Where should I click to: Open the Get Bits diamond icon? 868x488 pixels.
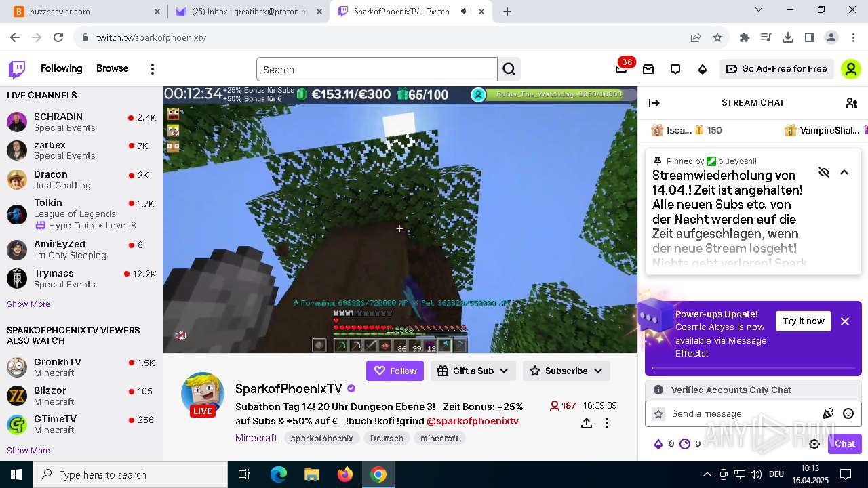point(703,69)
